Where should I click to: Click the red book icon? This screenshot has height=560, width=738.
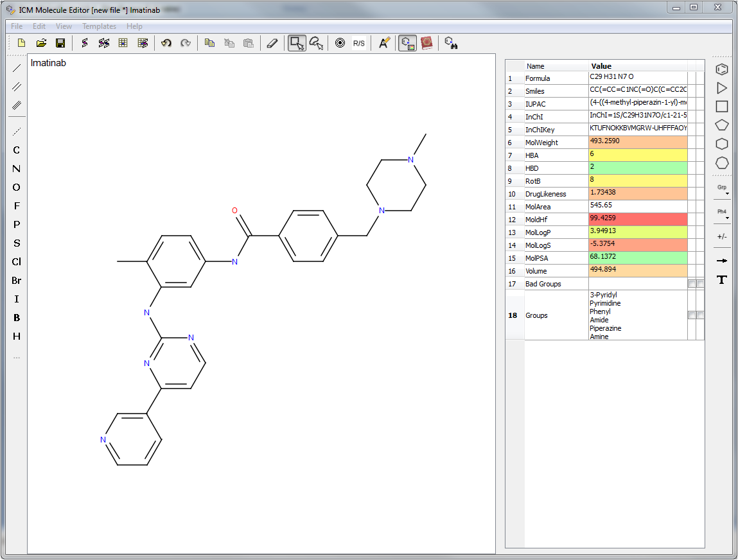point(426,43)
